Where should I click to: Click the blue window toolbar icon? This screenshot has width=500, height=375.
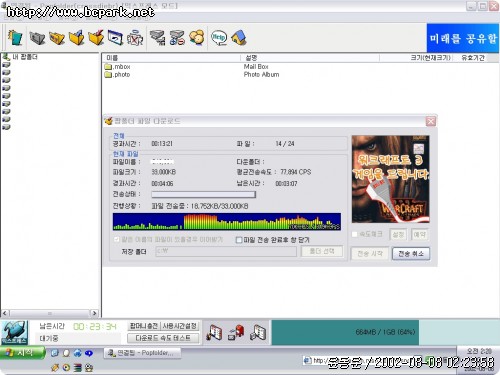[x=115, y=38]
